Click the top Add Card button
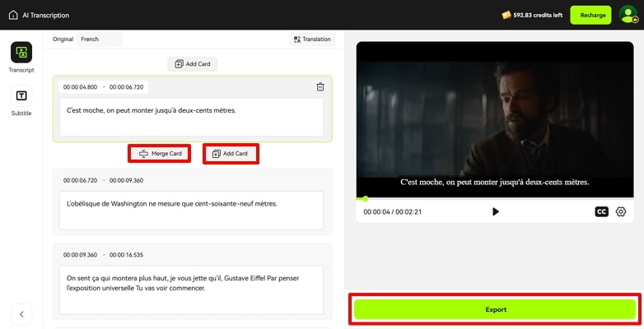Viewport: 644px width, 329px height. [193, 64]
